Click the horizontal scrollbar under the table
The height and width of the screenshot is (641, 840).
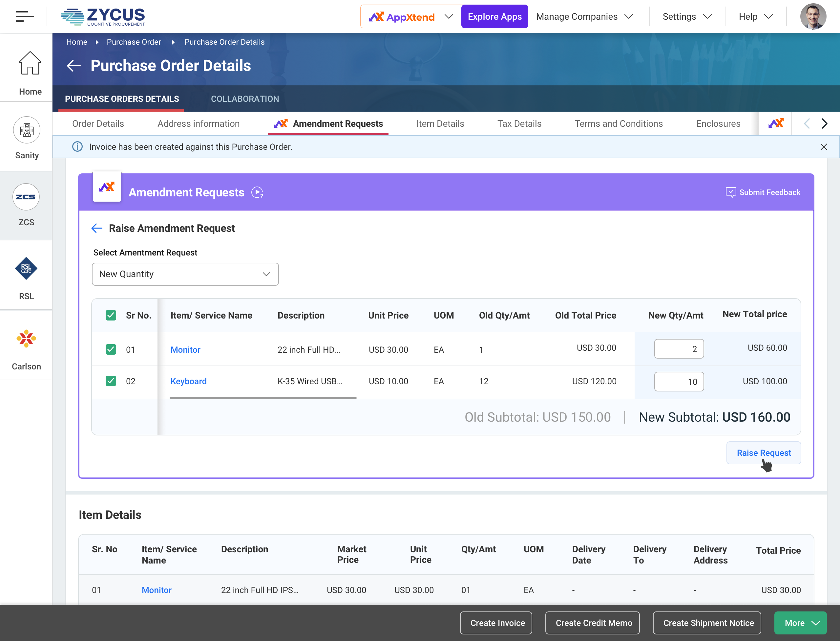pos(263,398)
